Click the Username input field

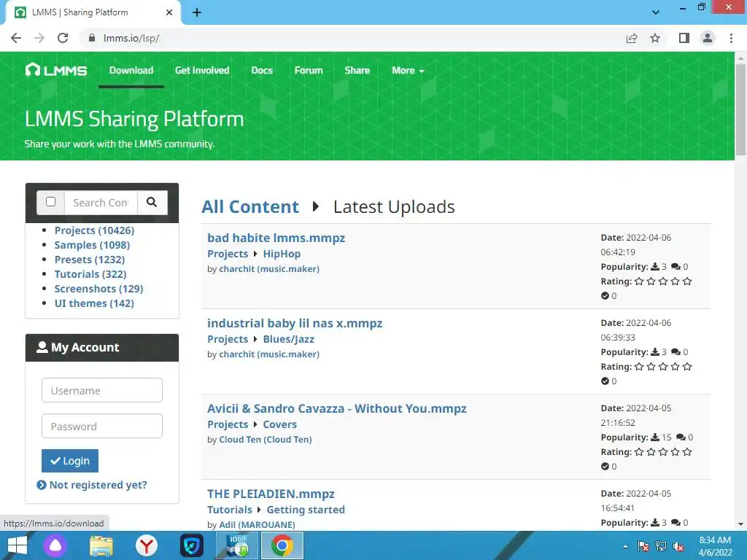[102, 391]
